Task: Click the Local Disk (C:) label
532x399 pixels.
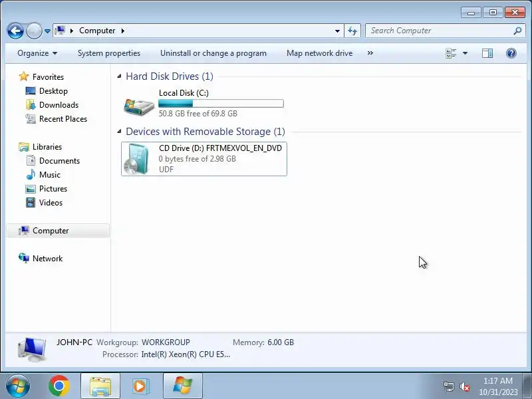Action: [x=184, y=93]
